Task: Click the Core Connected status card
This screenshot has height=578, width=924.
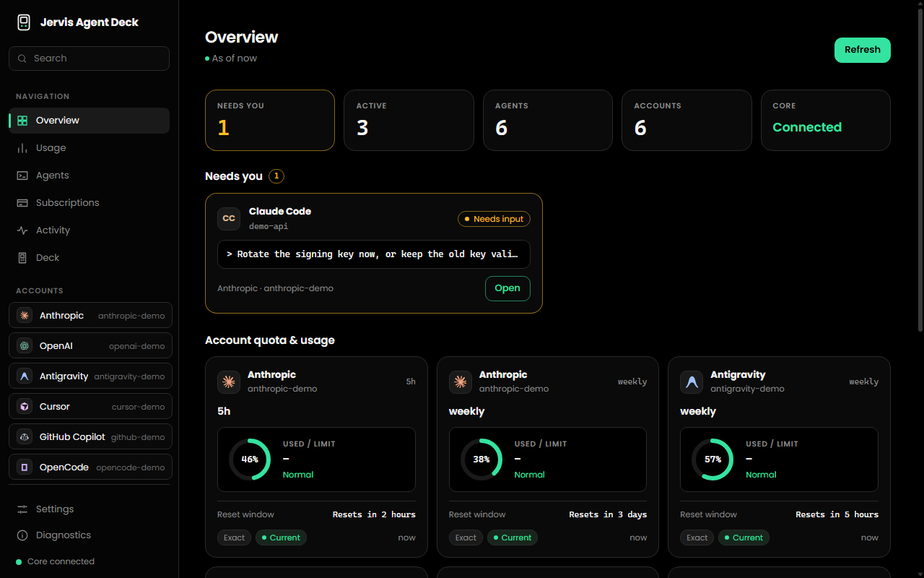Action: click(826, 121)
